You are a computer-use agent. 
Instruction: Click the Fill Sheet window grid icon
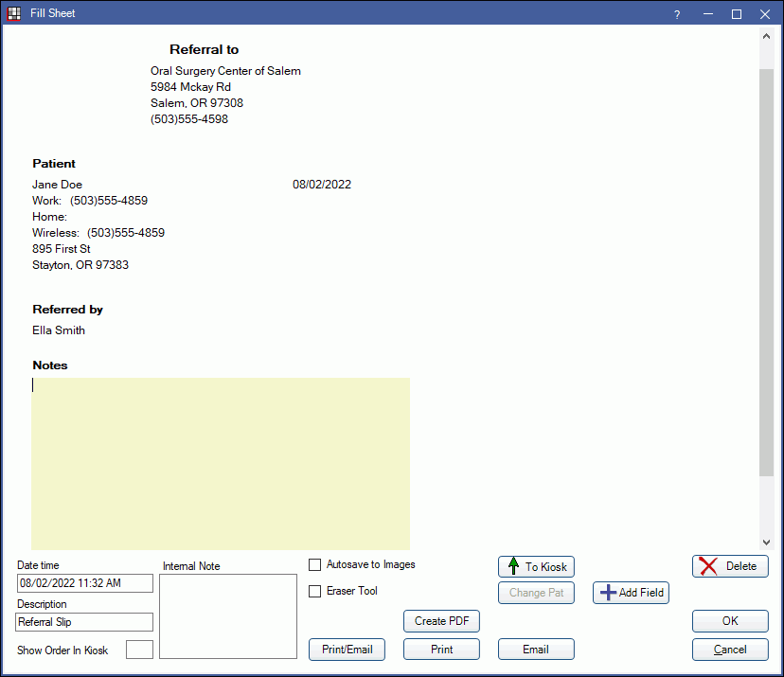click(14, 13)
